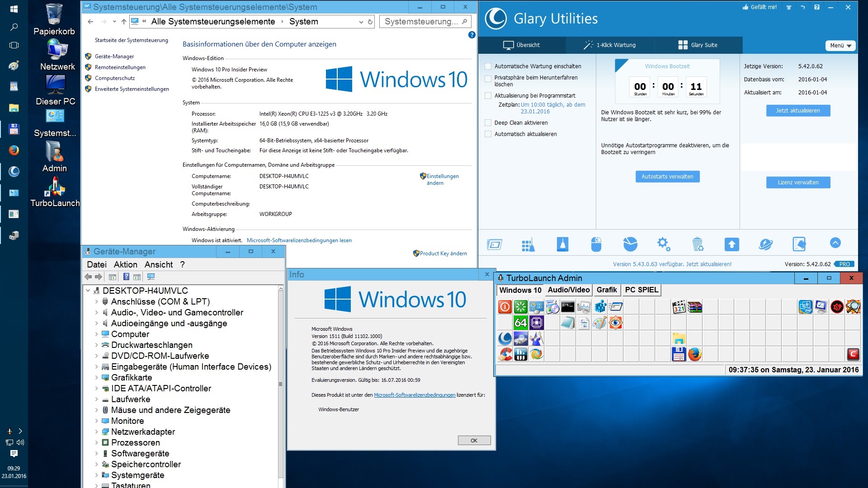Click the Systemsteuerung search field
This screenshot has height=488, width=868.
420,22
